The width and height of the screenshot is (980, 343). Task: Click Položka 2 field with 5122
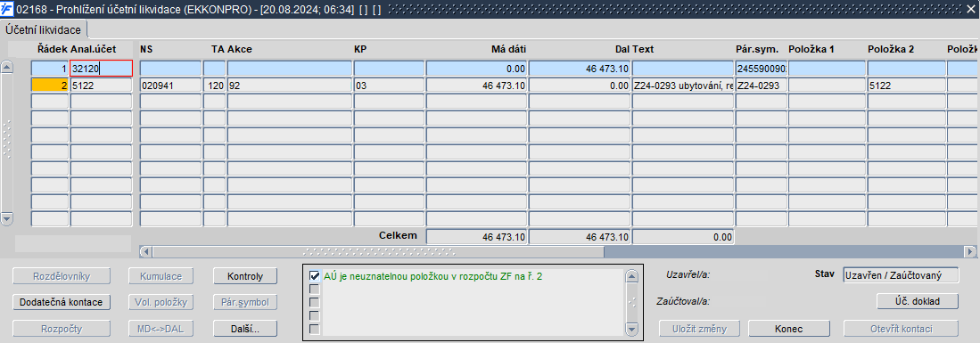pos(906,85)
